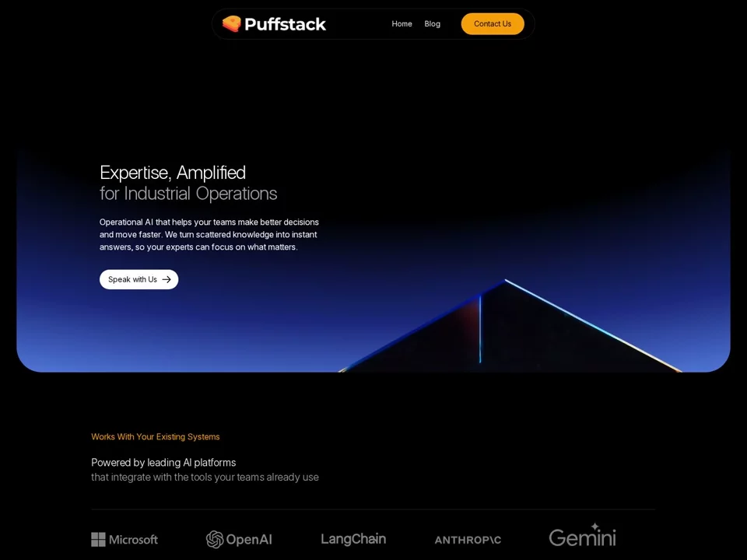Click the Puffstack stacked-pancake logo icon
The image size is (747, 560).
[232, 24]
